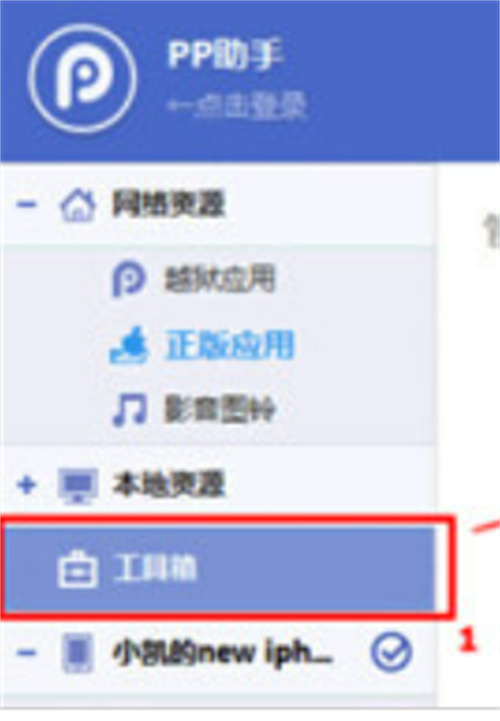Image resolution: width=500 pixels, height=721 pixels.
Task: Click the monitor icon beside 本地资源
Action: tap(78, 486)
